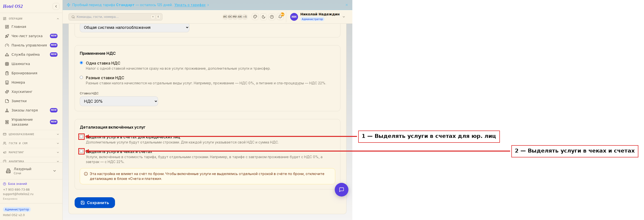Click the Управление заказами receipt icon
This screenshot has width=644, height=220.
click(7, 122)
